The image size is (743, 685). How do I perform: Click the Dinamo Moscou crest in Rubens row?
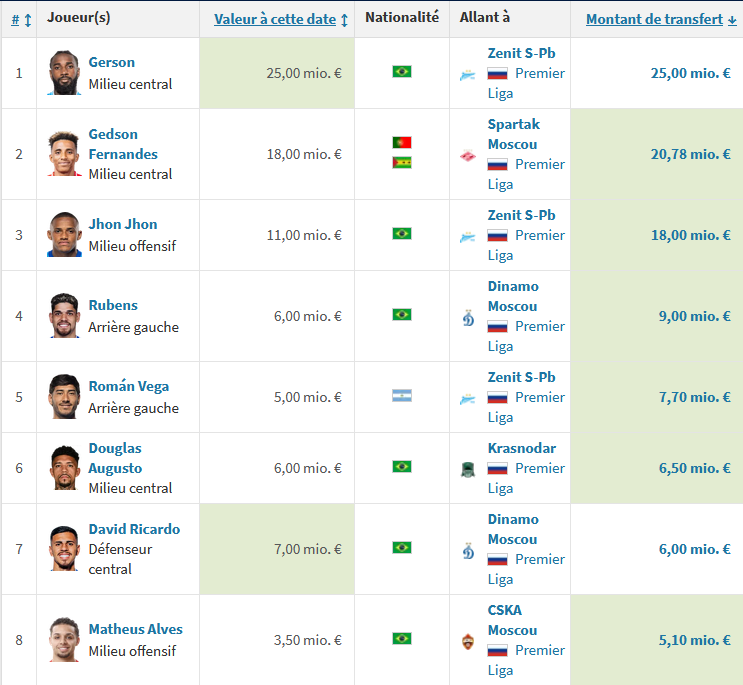[468, 318]
